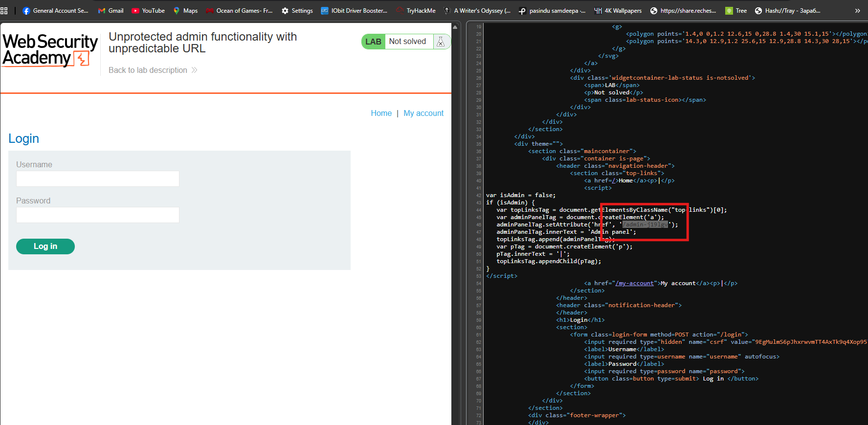Click the div class="footer-wrapper" source line
The height and width of the screenshot is (425, 868).
[x=577, y=415]
